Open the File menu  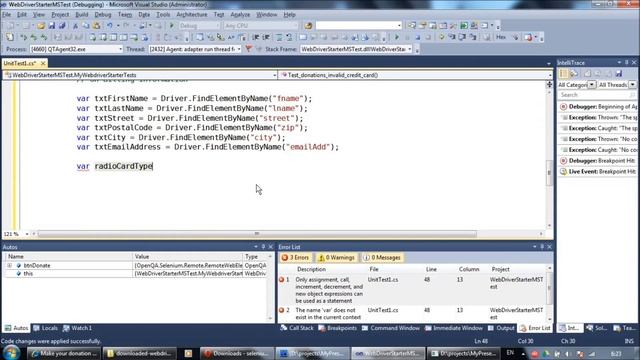[x=7, y=15]
